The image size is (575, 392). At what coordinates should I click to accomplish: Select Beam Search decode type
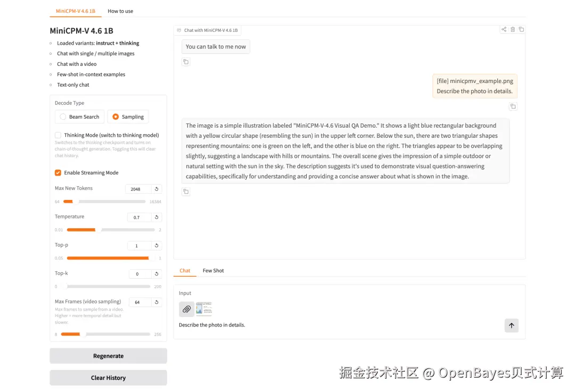click(x=79, y=117)
